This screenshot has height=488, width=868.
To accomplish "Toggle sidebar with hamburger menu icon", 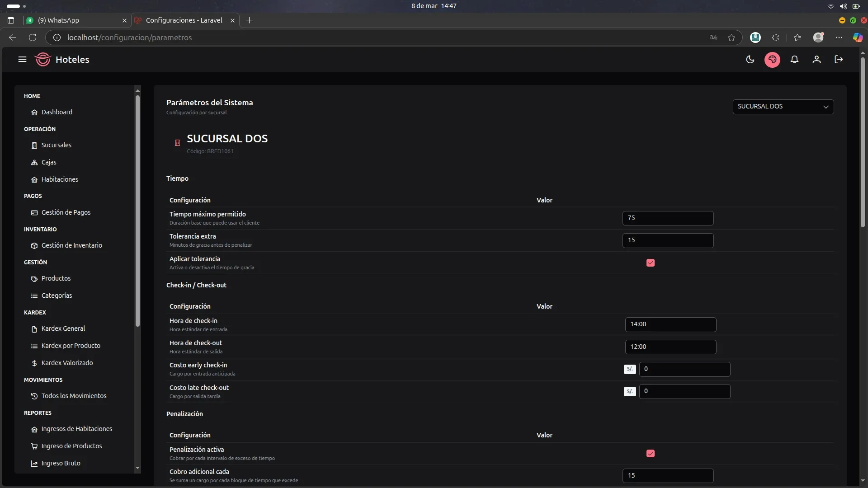I will [22, 60].
